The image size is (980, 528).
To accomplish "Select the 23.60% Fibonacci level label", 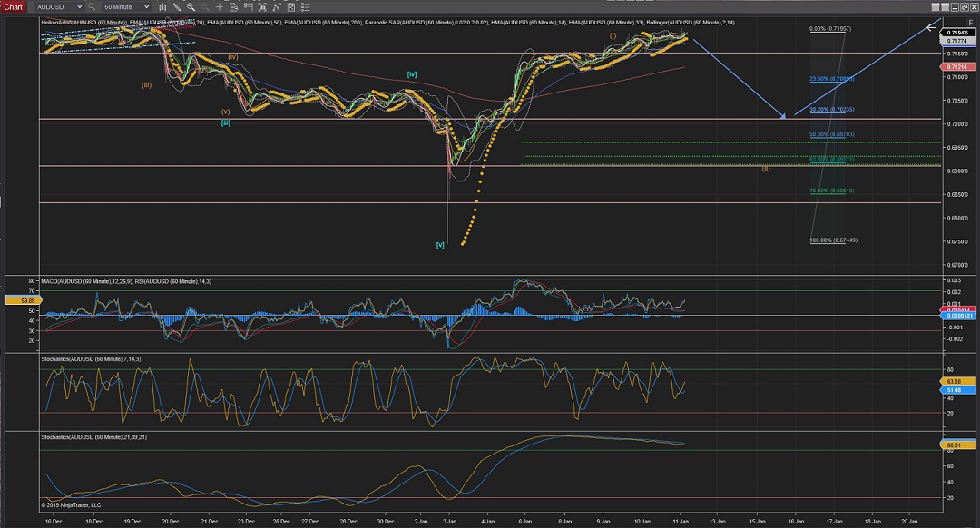I will point(831,79).
